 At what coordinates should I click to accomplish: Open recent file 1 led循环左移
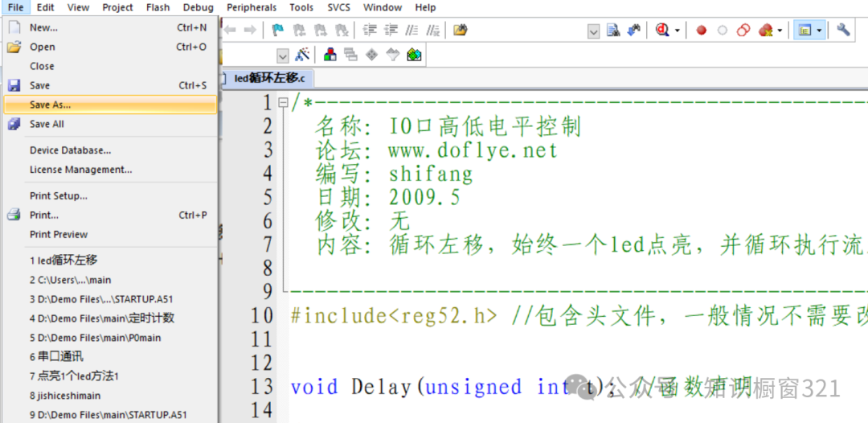click(x=110, y=261)
